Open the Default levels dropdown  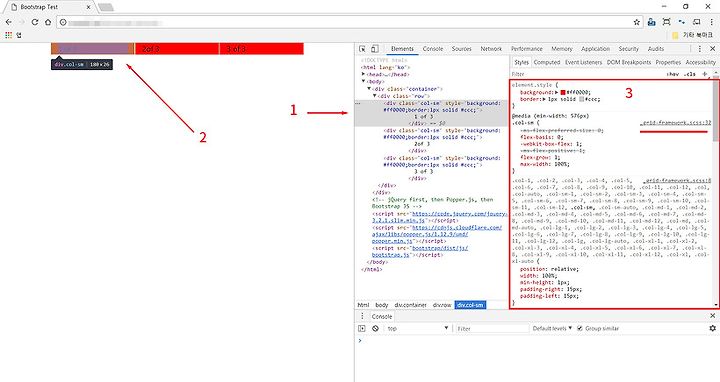pyautogui.click(x=552, y=328)
